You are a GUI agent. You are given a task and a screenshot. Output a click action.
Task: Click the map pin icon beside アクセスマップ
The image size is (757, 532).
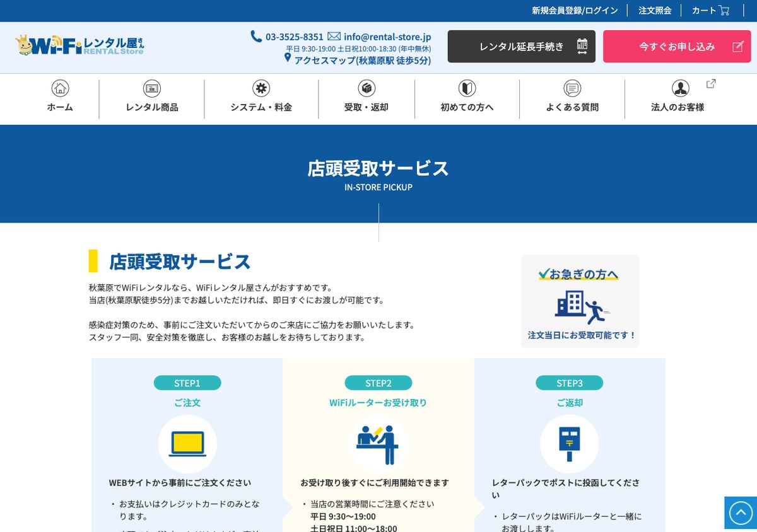(x=288, y=58)
